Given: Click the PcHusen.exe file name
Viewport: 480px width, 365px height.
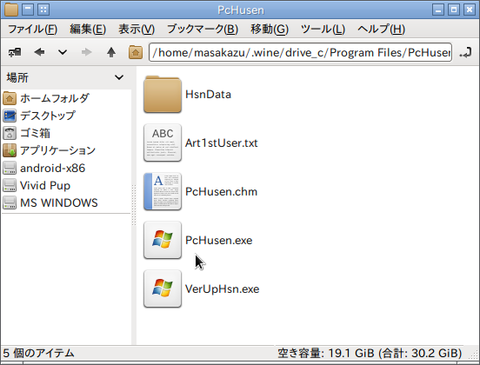Looking at the screenshot, I should 219,240.
